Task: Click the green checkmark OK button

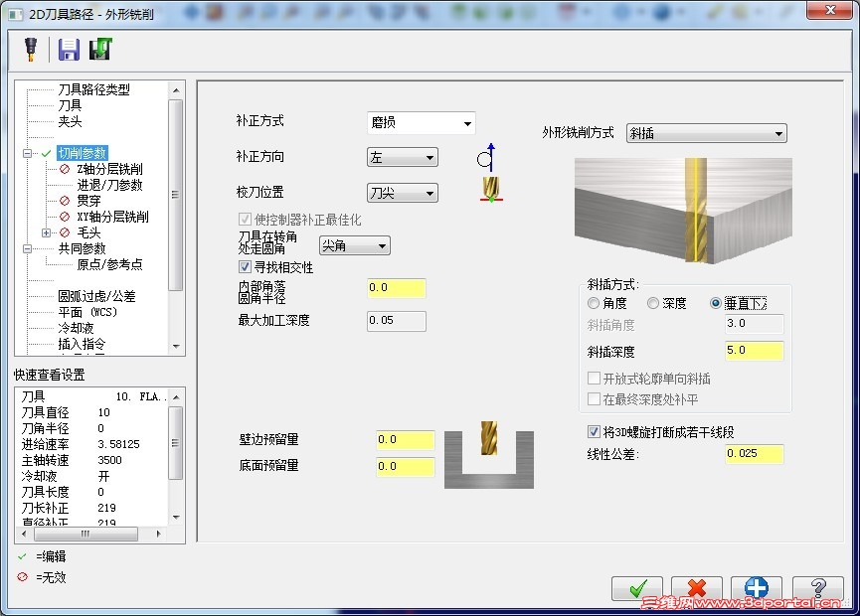Action: (636, 588)
